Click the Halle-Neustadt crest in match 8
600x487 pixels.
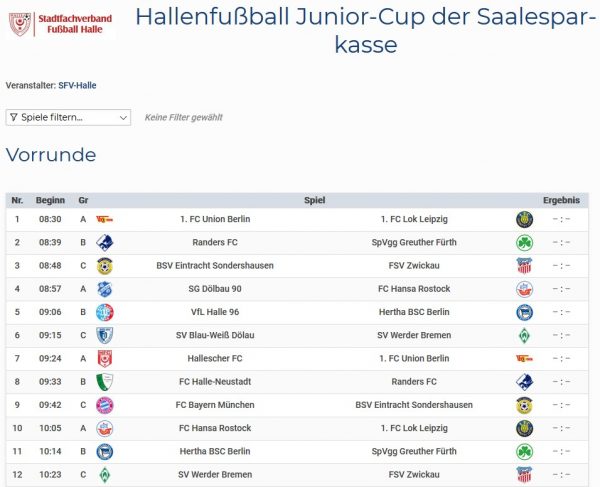[104, 382]
